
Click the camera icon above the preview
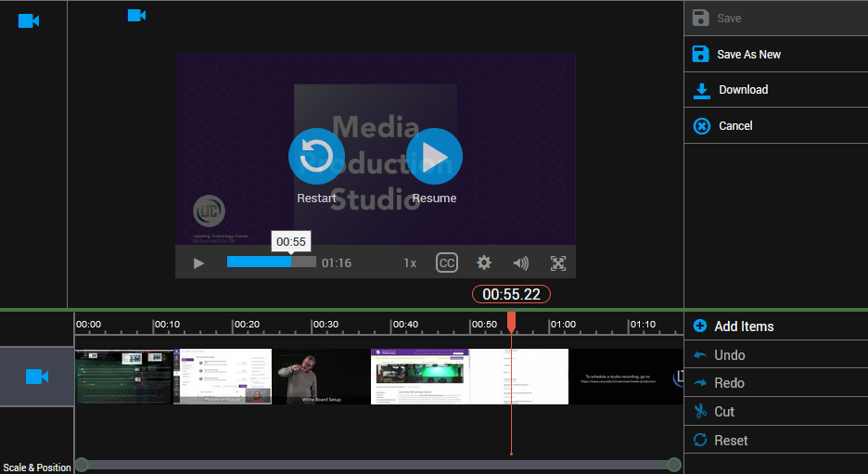pyautogui.click(x=136, y=16)
